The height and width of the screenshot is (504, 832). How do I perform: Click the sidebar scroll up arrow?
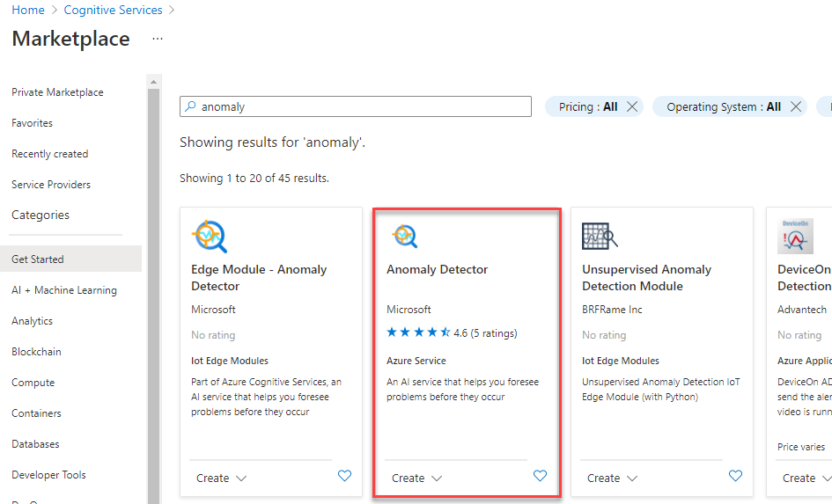[153, 82]
